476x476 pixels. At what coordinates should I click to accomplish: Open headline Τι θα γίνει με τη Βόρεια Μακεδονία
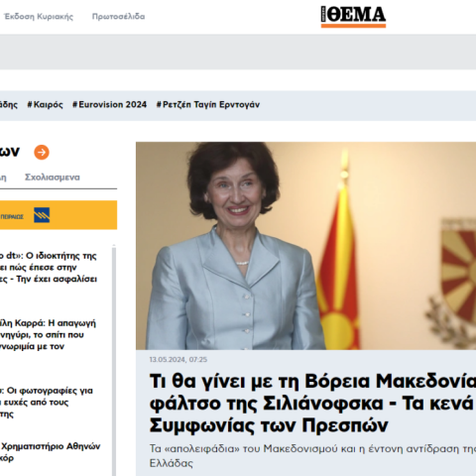tap(312, 403)
